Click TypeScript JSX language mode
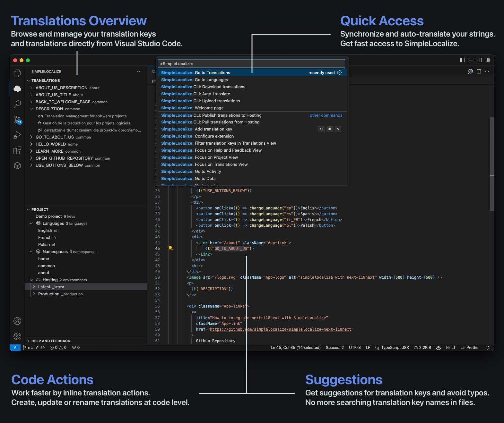The width and height of the screenshot is (504, 423). click(395, 348)
